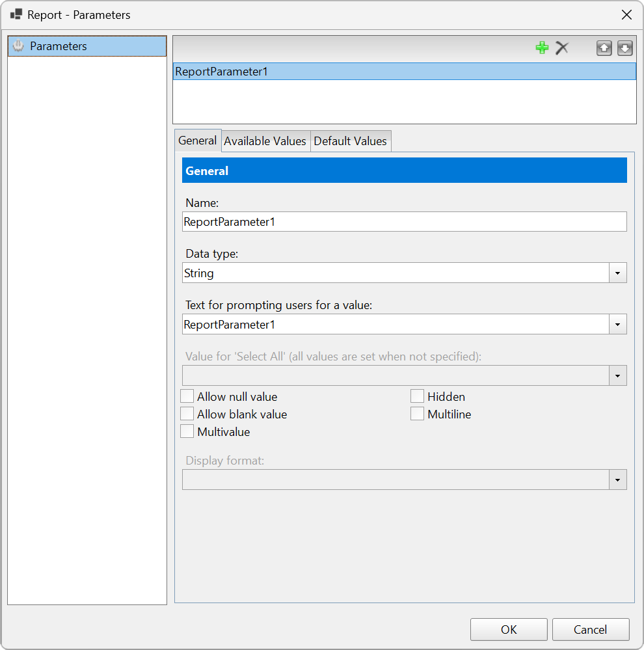Toggle the Multivalue checkbox
The height and width of the screenshot is (650, 644).
click(x=187, y=431)
